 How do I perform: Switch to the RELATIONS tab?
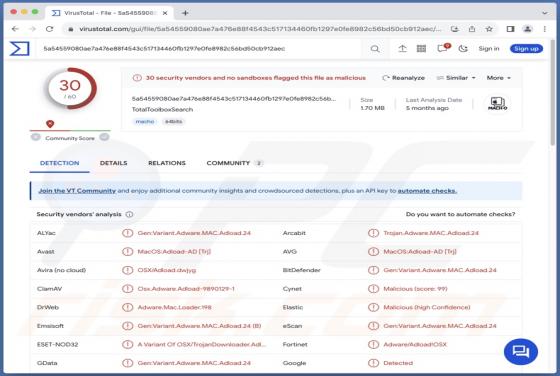tap(167, 163)
